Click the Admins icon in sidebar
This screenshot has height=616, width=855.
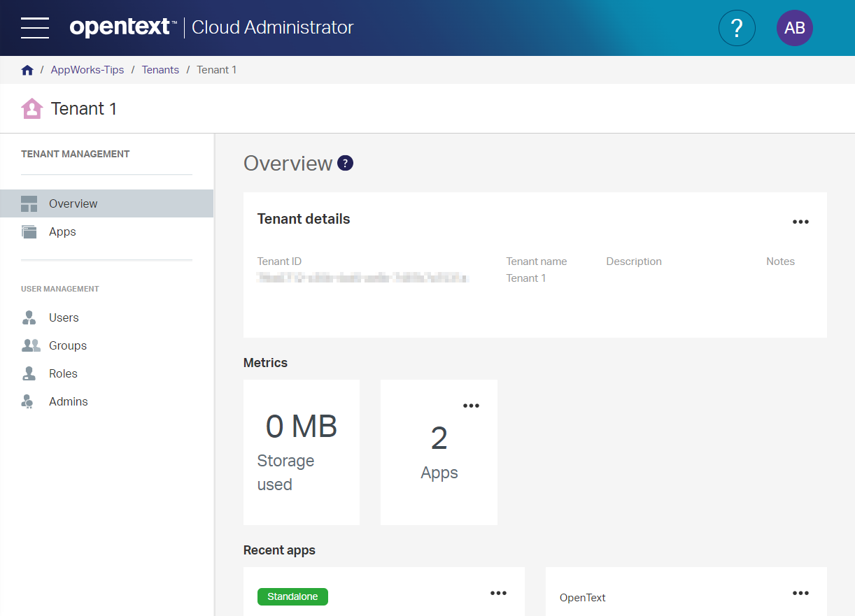[28, 401]
